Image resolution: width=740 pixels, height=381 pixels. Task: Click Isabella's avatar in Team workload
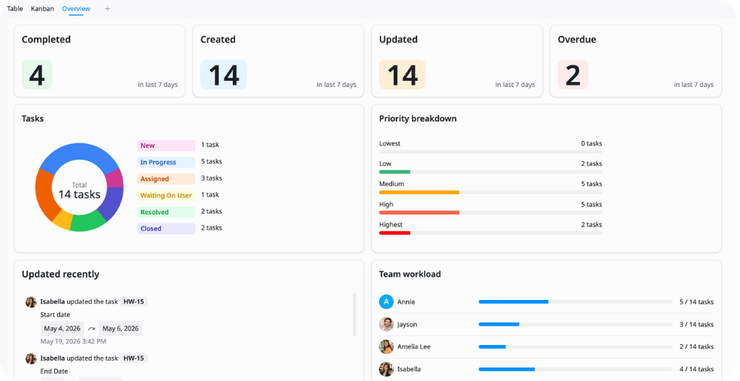click(x=387, y=369)
